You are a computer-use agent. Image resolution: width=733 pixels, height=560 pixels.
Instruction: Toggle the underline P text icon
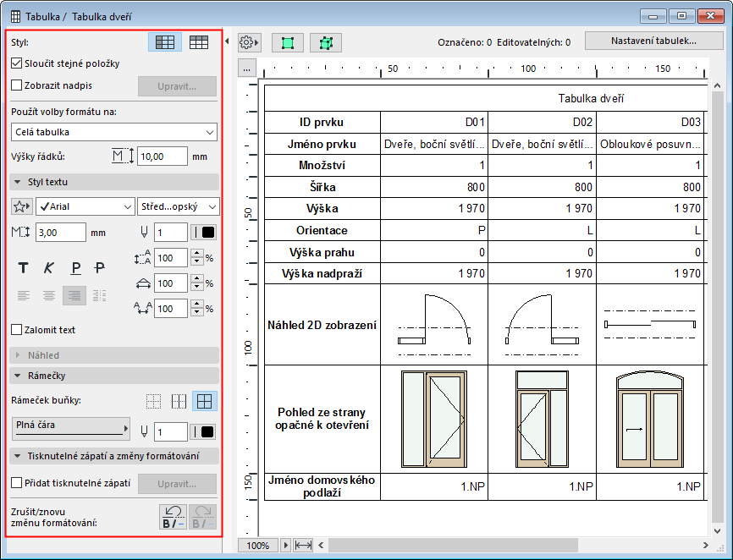point(75,268)
